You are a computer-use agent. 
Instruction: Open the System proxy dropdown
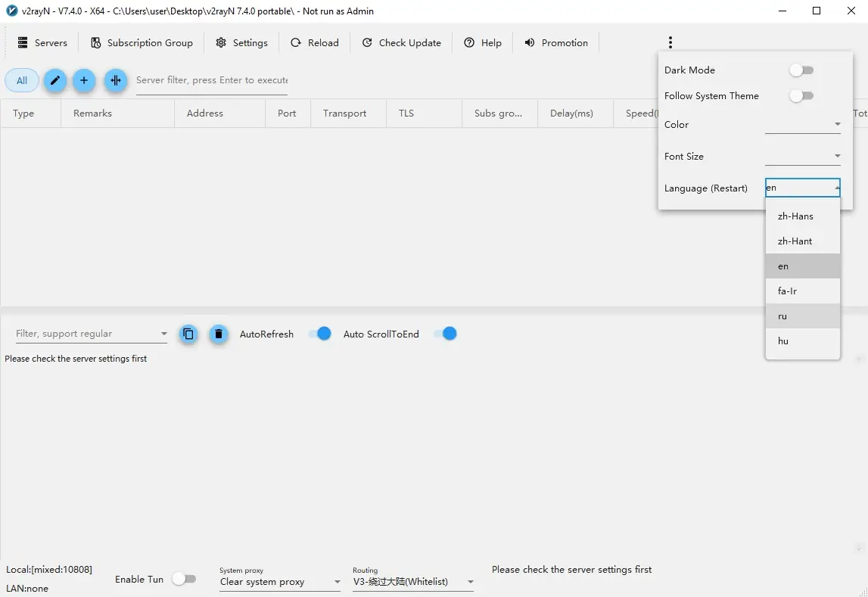(280, 582)
